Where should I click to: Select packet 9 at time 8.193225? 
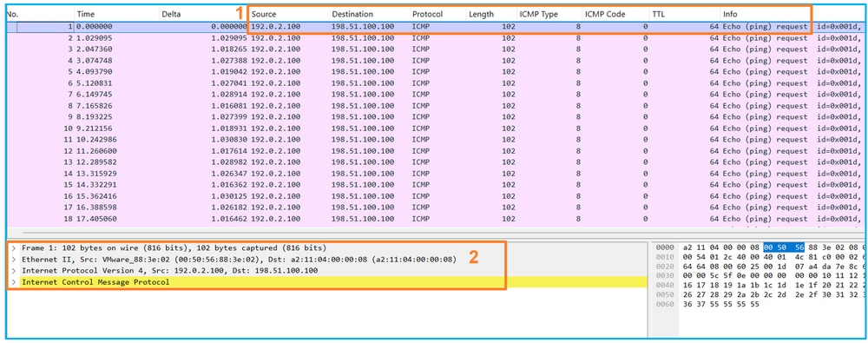(x=437, y=117)
